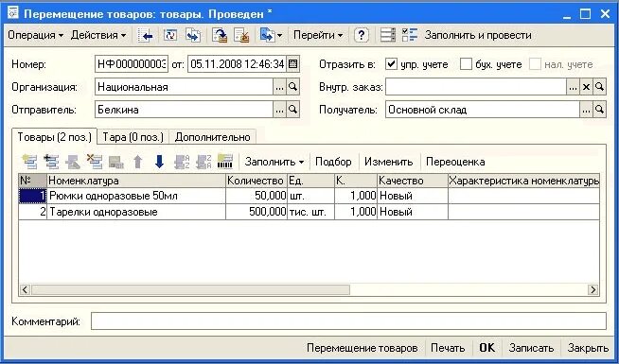Open the Организация magnifier lookup icon
Screen dimensions: 619x364
click(292, 87)
